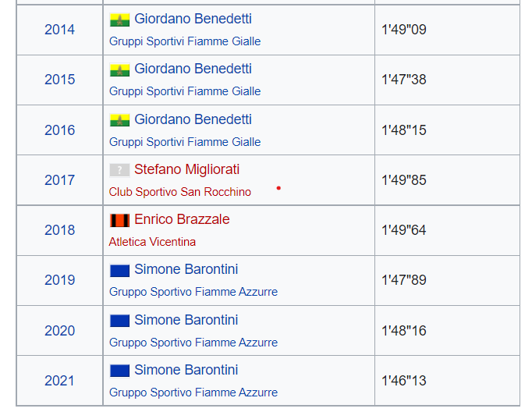Open Gruppo Sportivo Fiamme Azzurre link for 2019
Screen dimensions: 532x412
(x=193, y=292)
